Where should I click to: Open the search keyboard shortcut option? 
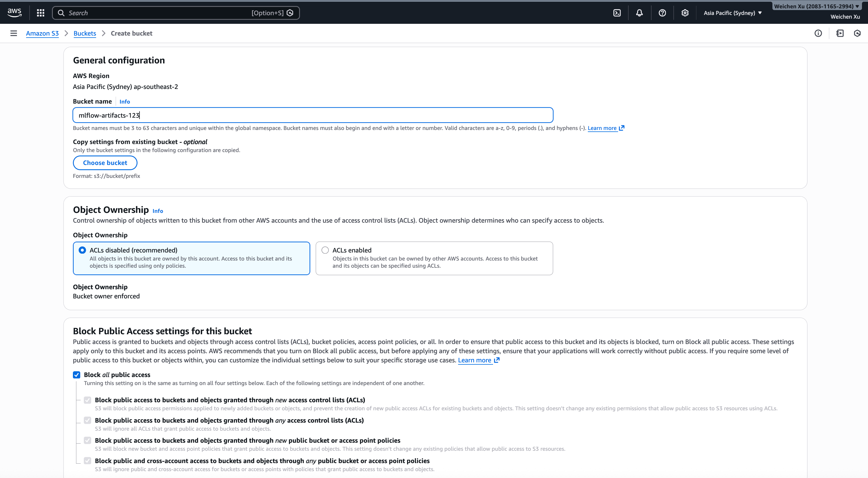268,13
